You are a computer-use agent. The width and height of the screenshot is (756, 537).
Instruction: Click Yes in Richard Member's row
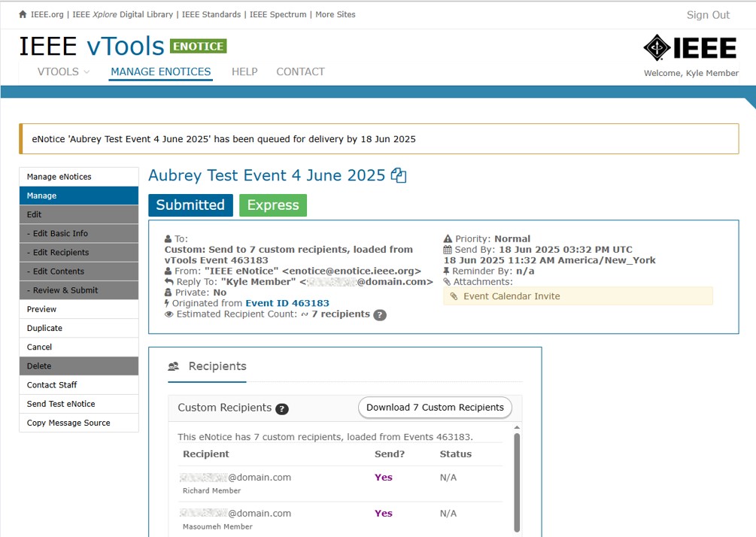(x=384, y=478)
